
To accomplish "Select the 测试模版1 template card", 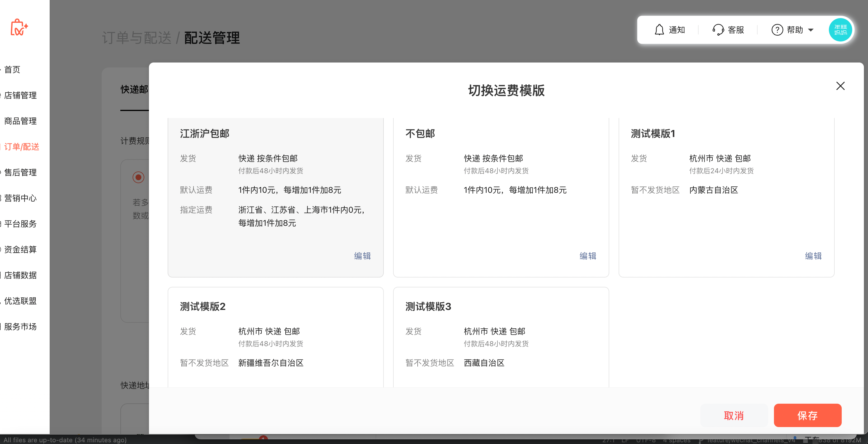I will tap(726, 197).
